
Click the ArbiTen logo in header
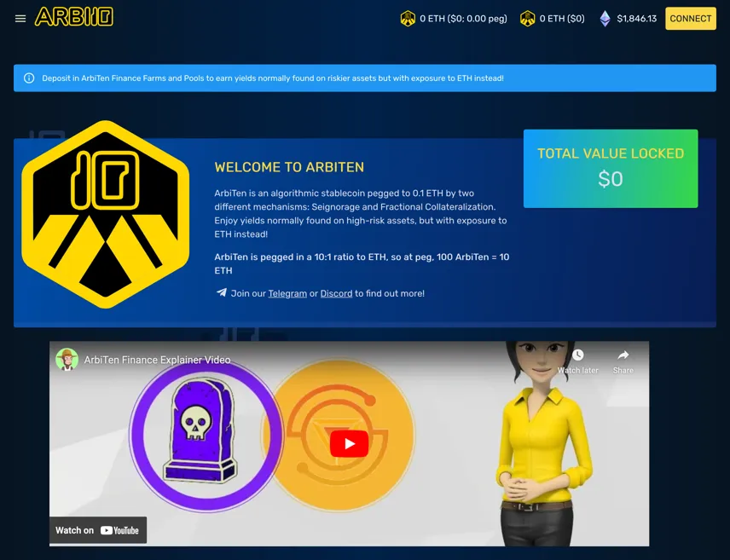click(74, 17)
